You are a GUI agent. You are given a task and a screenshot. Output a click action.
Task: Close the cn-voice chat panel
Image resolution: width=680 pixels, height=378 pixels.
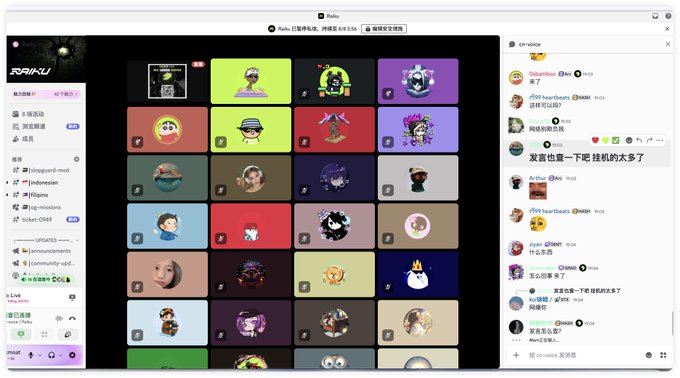tap(668, 44)
